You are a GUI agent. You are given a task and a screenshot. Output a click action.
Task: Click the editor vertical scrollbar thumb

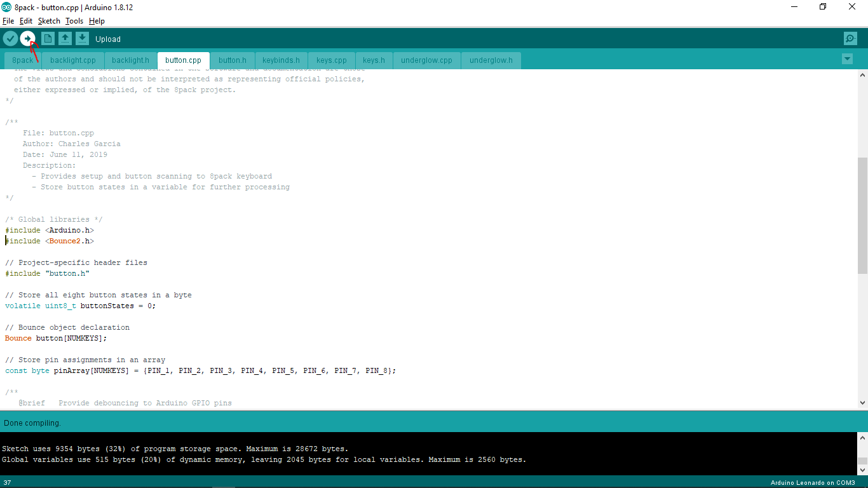coord(862,216)
